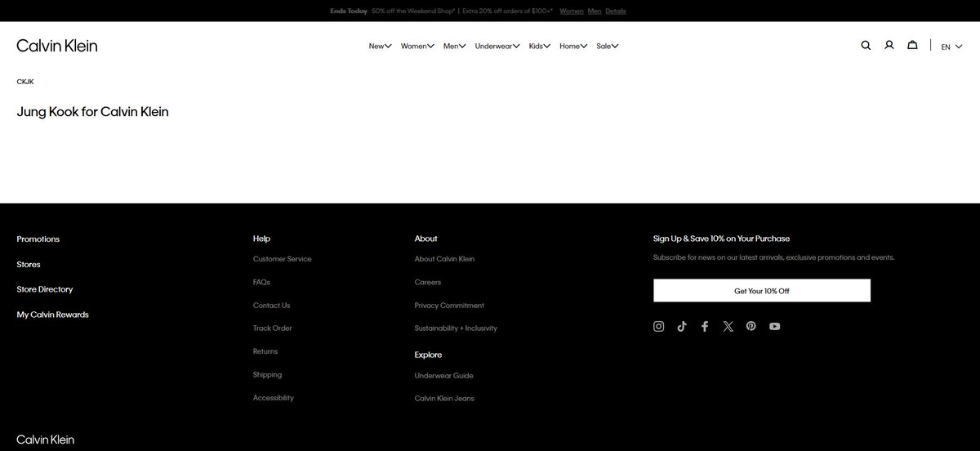Open the EN language selector
Viewport: 980px width, 451px height.
coord(951,47)
